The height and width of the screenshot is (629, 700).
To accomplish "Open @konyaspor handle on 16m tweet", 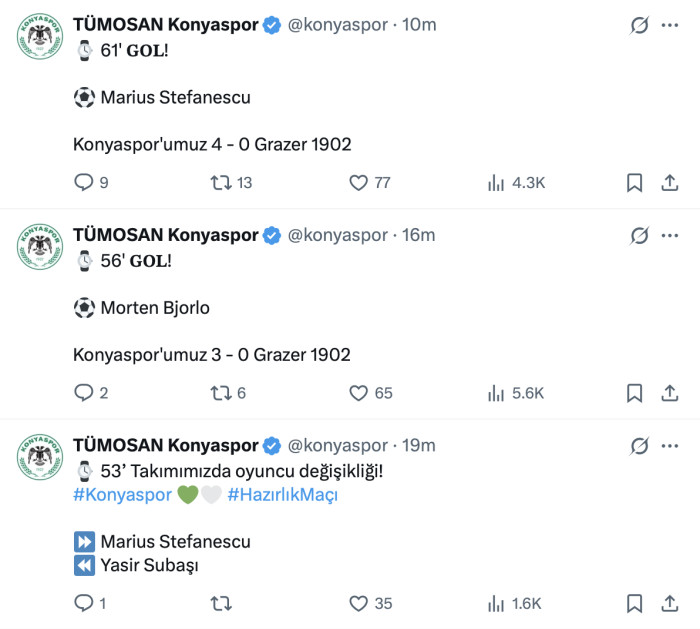I will (x=338, y=235).
